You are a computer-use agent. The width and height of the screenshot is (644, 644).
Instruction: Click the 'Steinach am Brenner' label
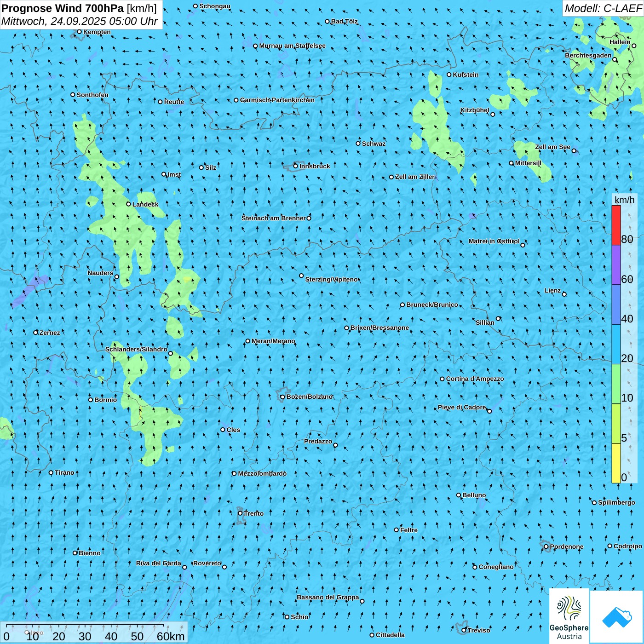point(274,218)
